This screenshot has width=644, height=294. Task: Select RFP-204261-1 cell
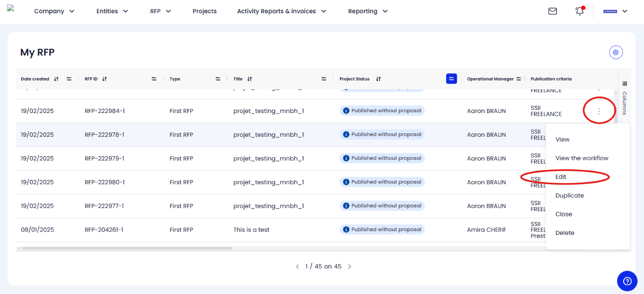click(x=104, y=230)
